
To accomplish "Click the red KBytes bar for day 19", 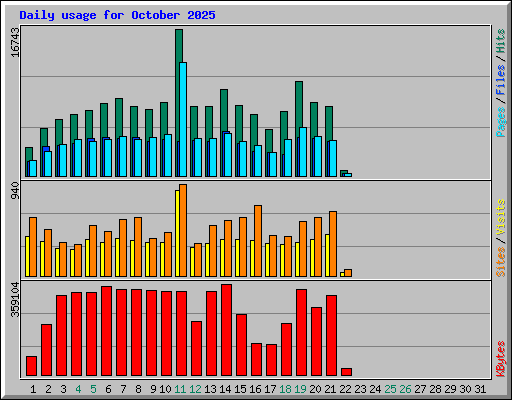I will pyautogui.click(x=301, y=332).
